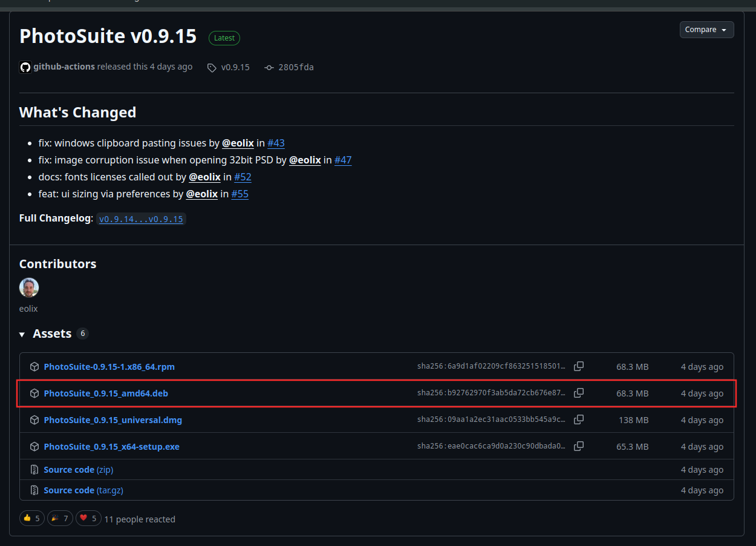
Task: Copy the sha256 of the amd64.deb asset
Action: coord(579,393)
